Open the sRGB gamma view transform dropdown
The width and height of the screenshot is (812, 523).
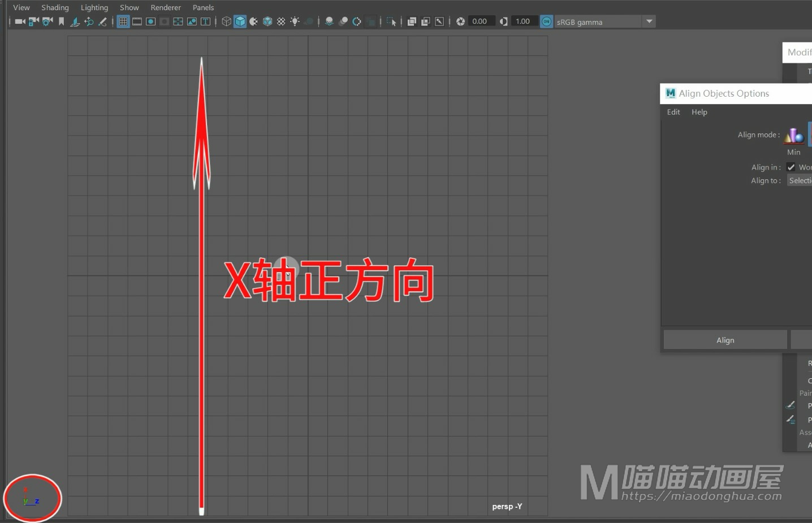[x=605, y=21]
